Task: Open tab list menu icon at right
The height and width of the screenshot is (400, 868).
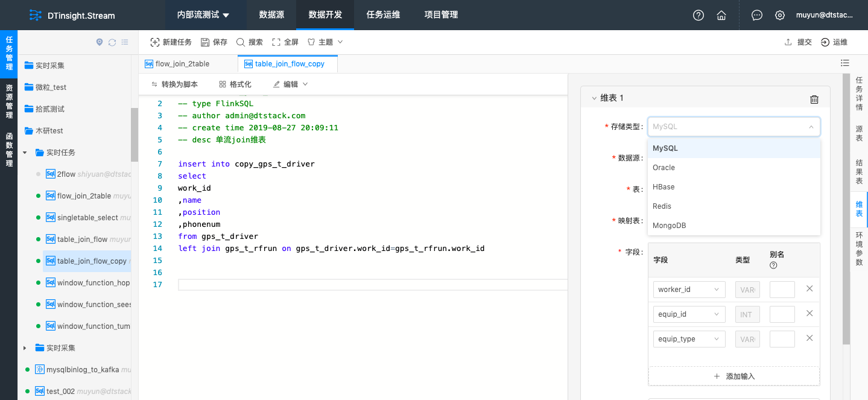Action: (845, 63)
